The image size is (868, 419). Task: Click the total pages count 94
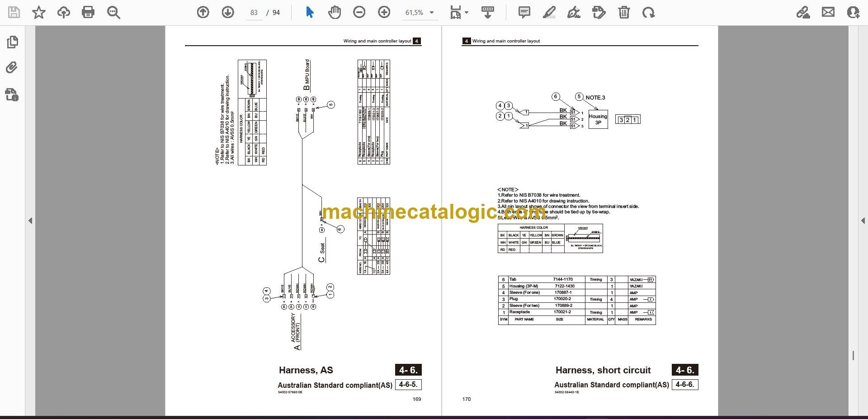[x=276, y=13]
